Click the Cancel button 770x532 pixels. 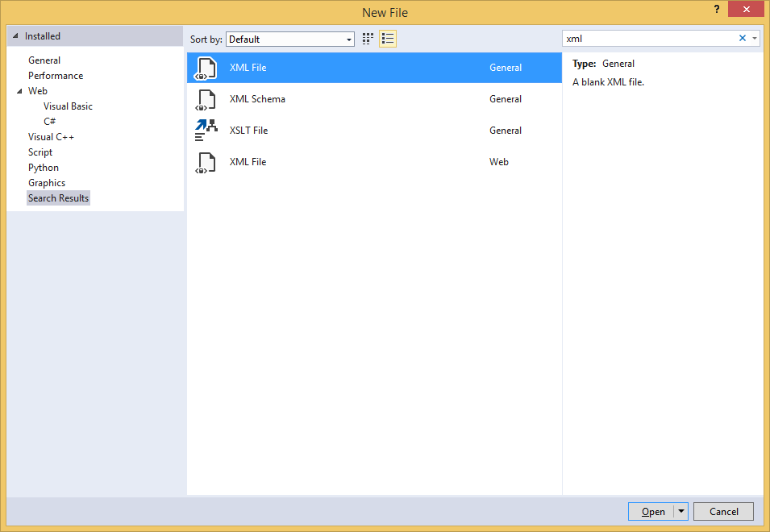pos(722,511)
